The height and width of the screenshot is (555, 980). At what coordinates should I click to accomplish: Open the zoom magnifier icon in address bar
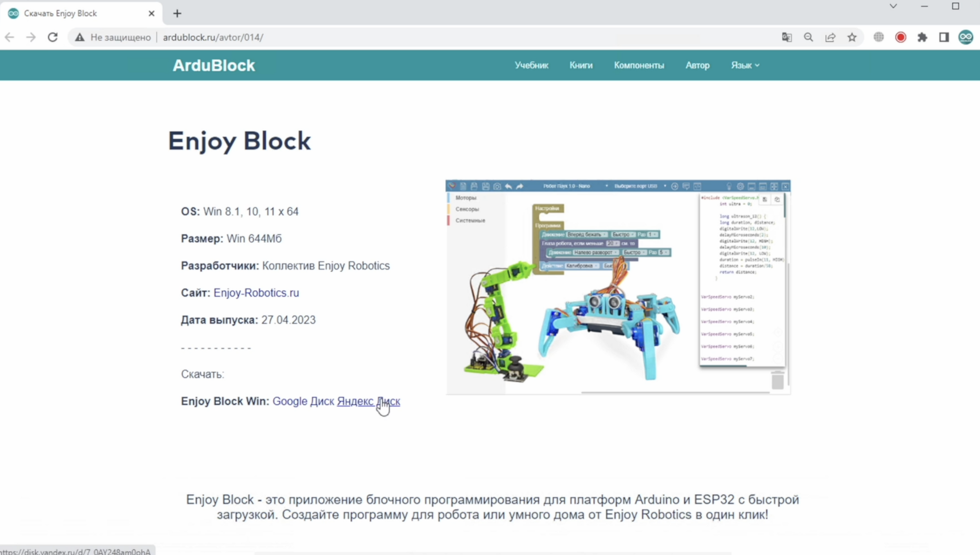click(809, 37)
